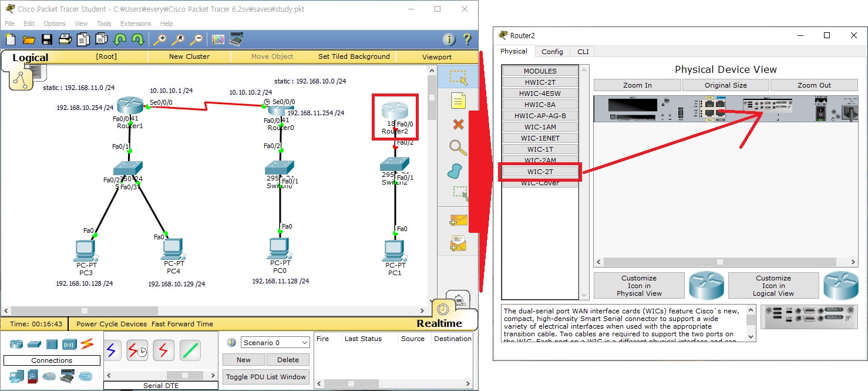Open an existing file via folder icon
The image size is (868, 391).
28,40
